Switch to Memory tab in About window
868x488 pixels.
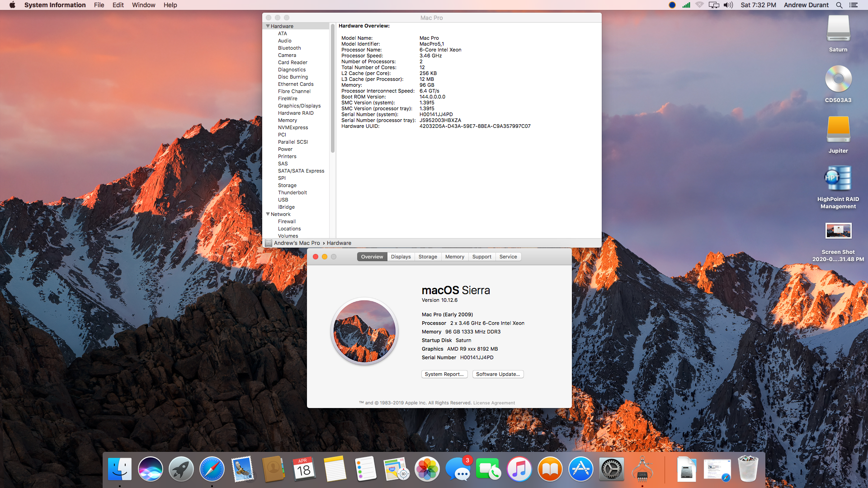tap(454, 257)
